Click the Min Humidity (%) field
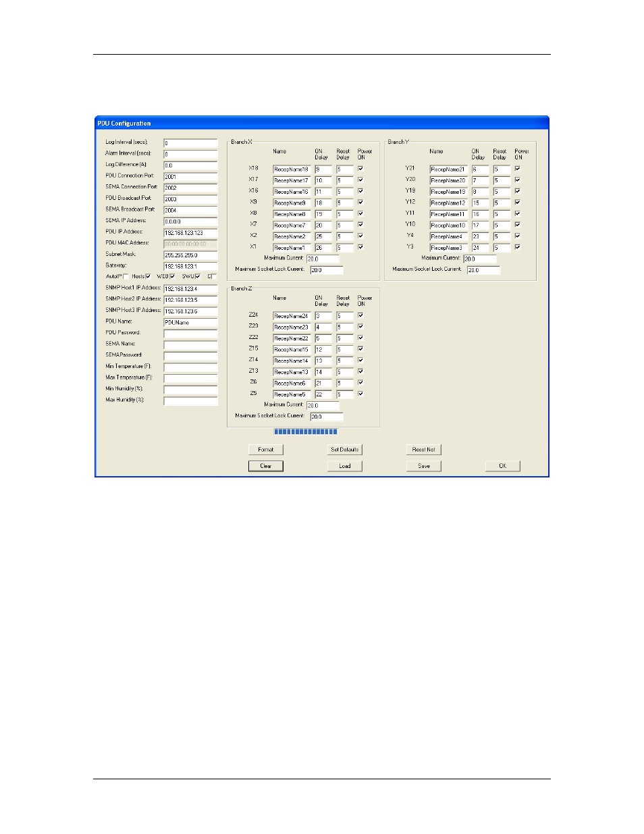This screenshot has width=644, height=834. point(190,390)
